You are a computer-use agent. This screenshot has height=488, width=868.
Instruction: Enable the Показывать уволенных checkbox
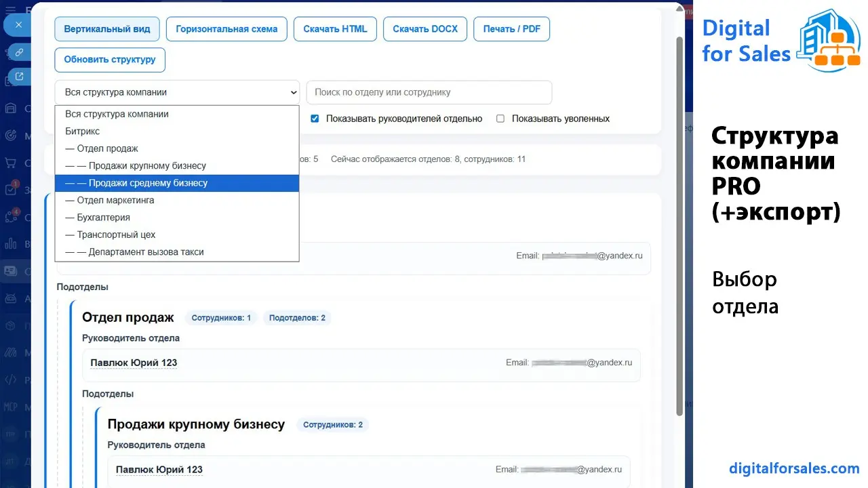click(x=500, y=118)
